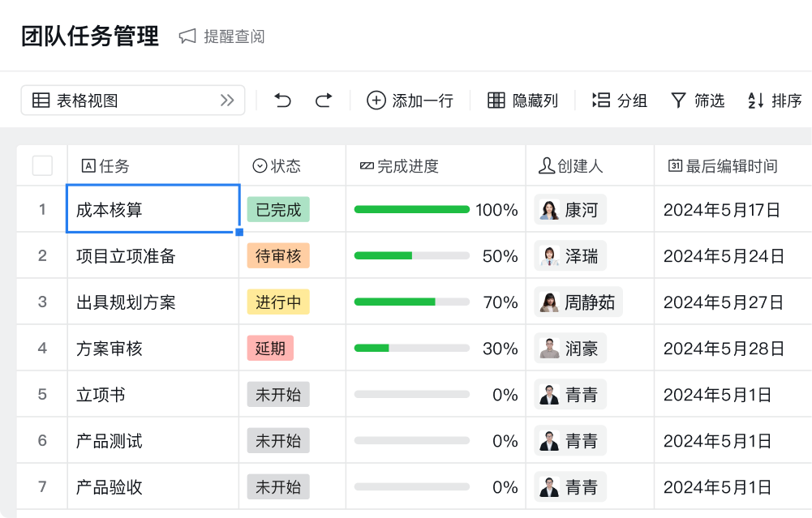This screenshot has height=518, width=812.
Task: Click the 创建人 column header
Action: (x=590, y=165)
